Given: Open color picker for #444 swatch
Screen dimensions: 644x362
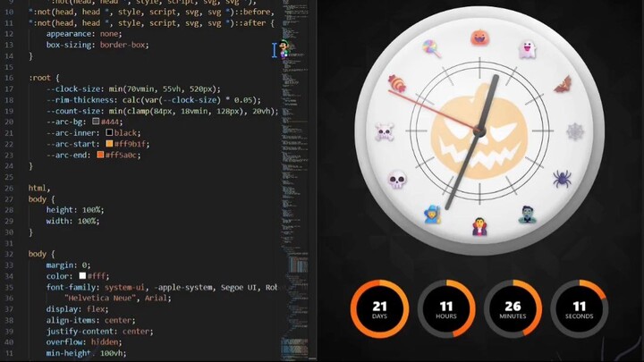Looking at the screenshot, I should tap(96, 122).
